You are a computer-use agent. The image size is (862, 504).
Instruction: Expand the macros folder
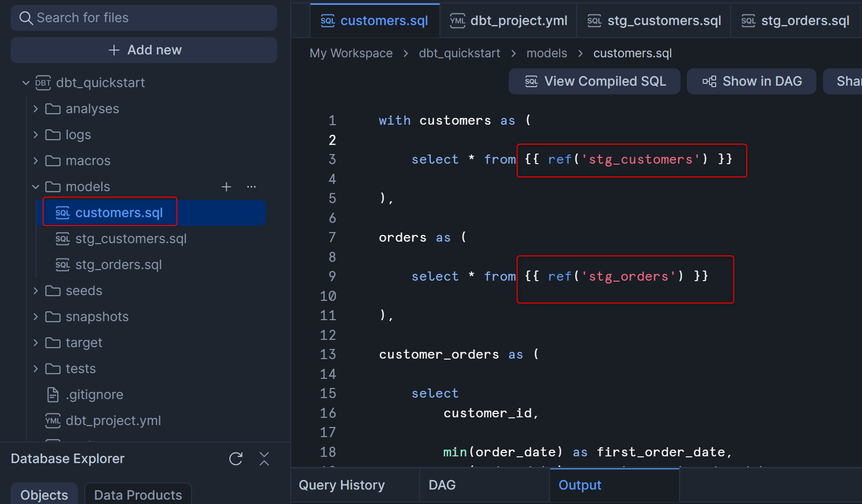[36, 161]
